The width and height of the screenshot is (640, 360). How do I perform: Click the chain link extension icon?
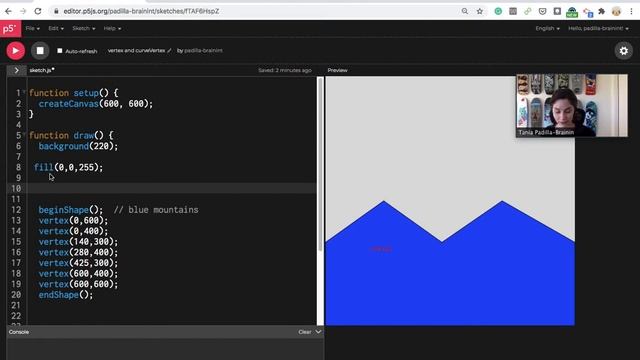pos(528,11)
